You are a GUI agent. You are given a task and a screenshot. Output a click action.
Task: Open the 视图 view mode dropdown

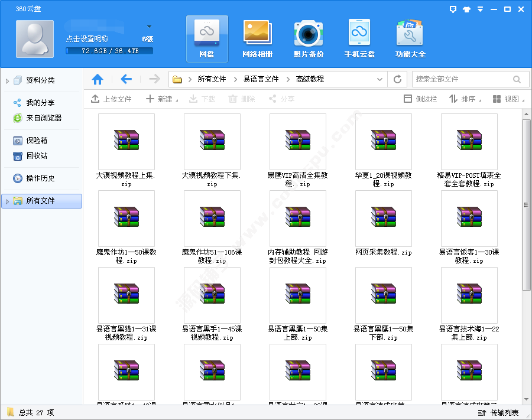[x=508, y=99]
